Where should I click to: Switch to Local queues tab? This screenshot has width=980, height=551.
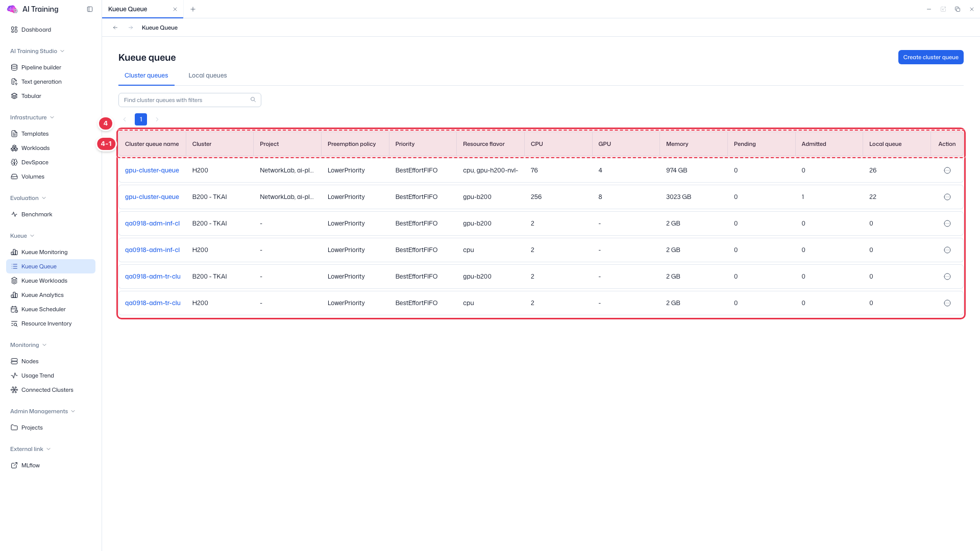tap(207, 76)
